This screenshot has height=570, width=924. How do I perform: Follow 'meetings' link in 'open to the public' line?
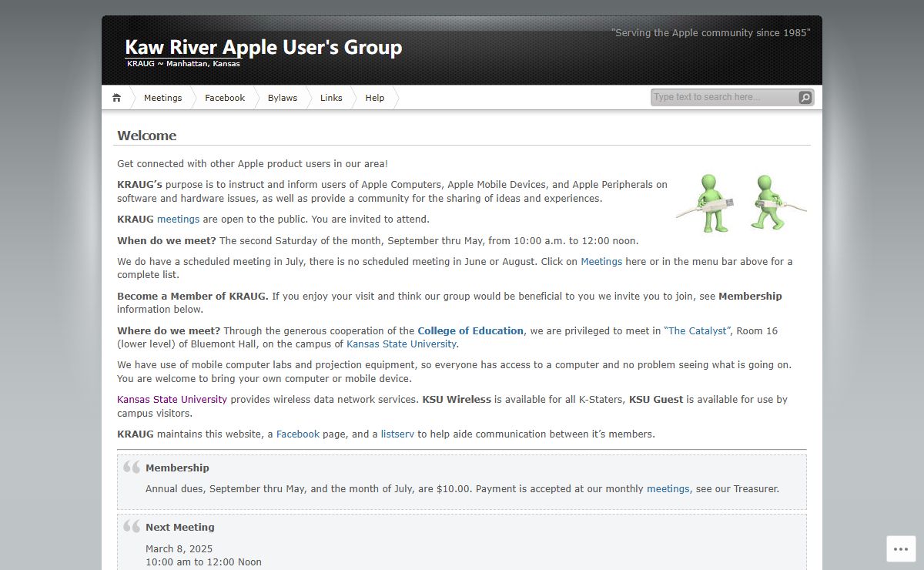tap(178, 220)
